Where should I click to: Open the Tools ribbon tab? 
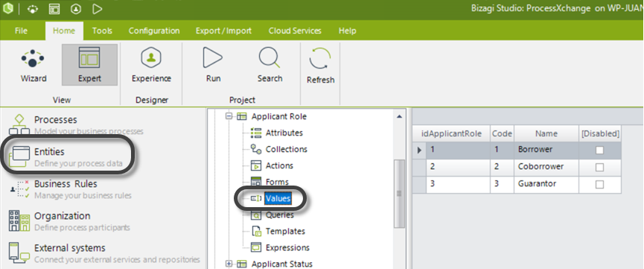102,31
